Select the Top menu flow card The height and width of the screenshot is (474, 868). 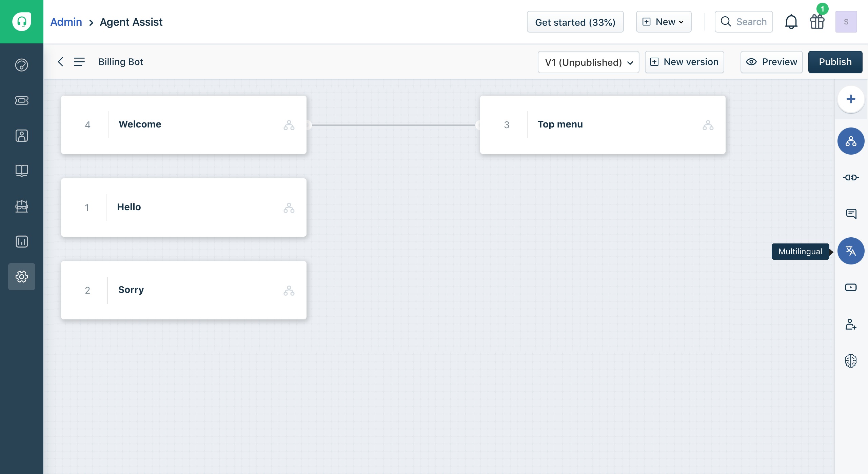point(603,125)
